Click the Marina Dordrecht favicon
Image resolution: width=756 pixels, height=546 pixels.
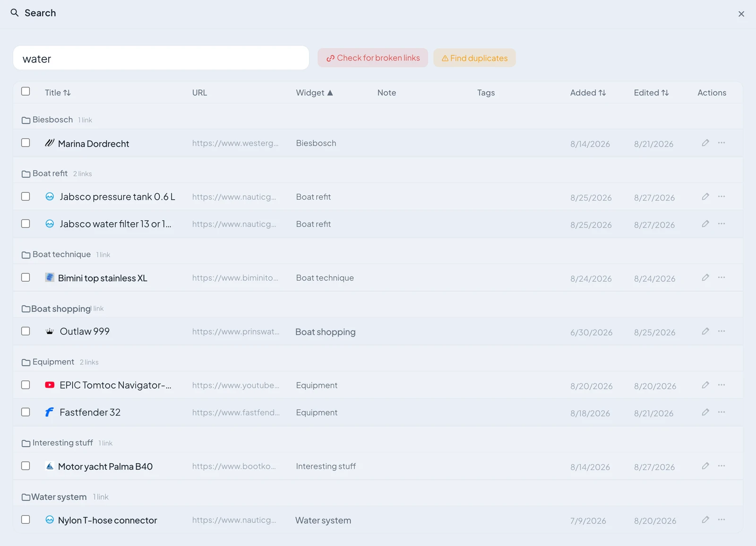coord(50,143)
